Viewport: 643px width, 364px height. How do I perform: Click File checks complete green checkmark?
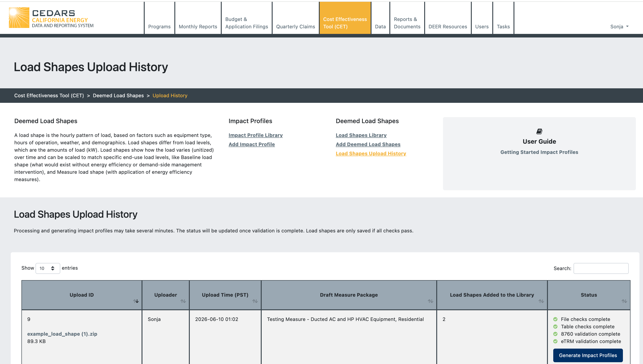point(555,319)
